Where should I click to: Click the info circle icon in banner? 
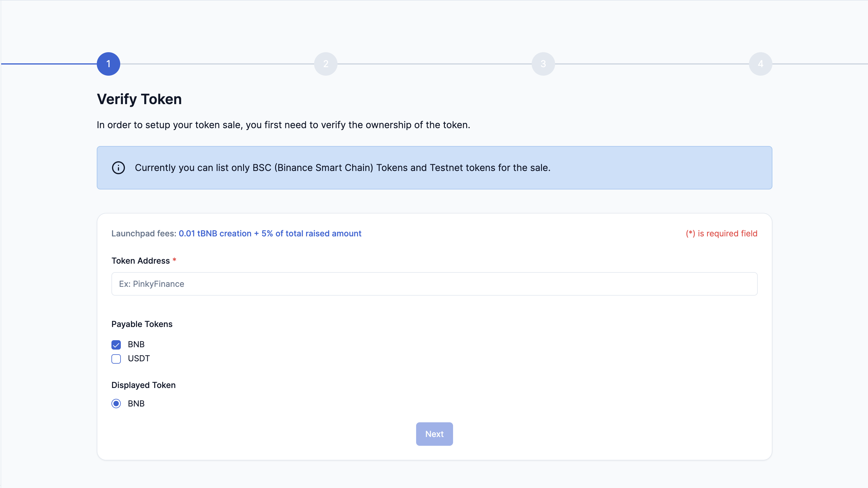[x=118, y=167]
